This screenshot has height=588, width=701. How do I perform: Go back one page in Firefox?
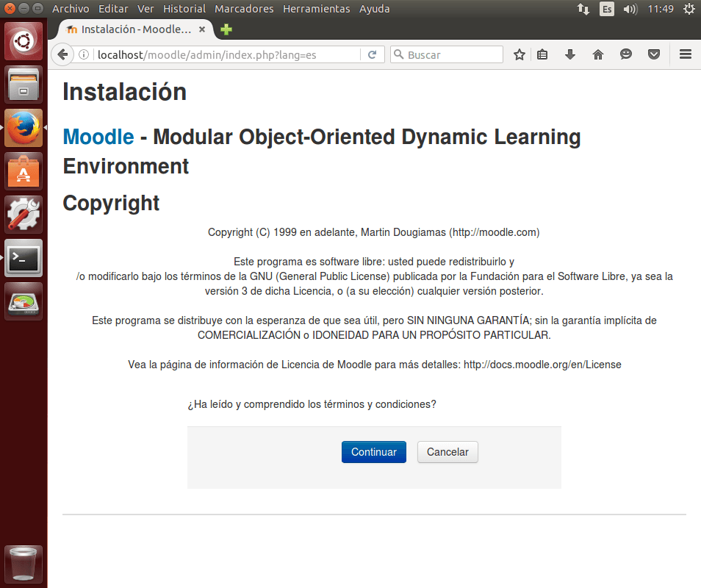62,54
